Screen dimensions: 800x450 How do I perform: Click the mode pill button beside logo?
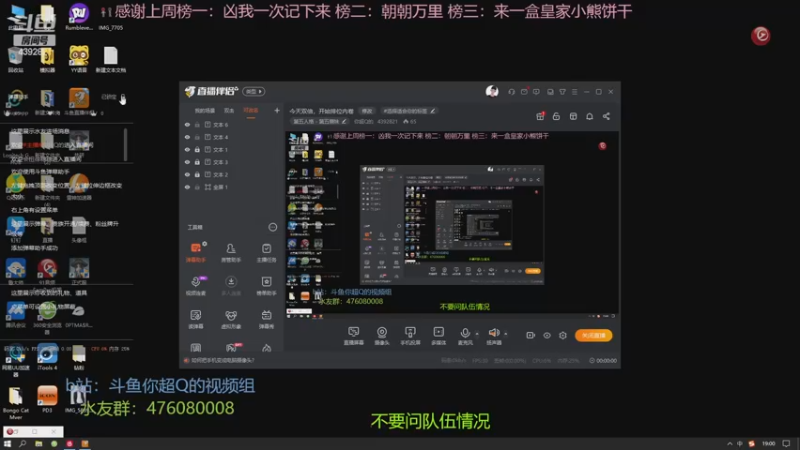click(x=254, y=91)
